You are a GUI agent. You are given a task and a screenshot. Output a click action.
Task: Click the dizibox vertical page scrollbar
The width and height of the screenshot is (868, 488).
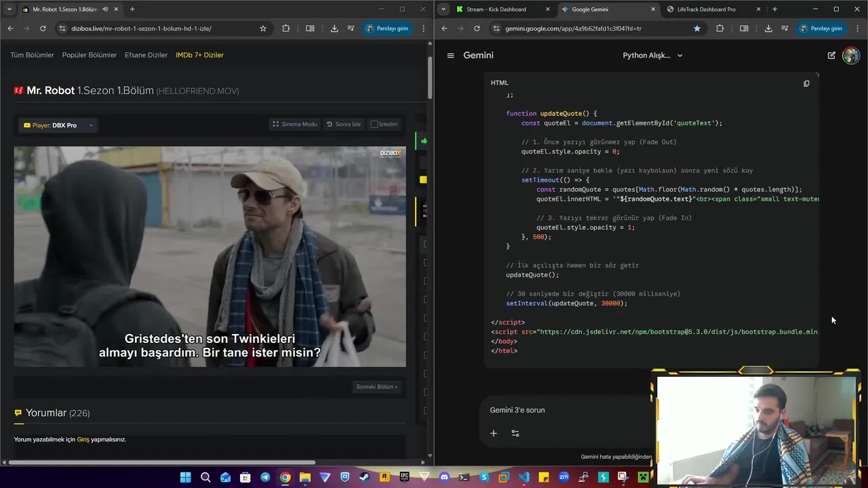tap(430, 78)
